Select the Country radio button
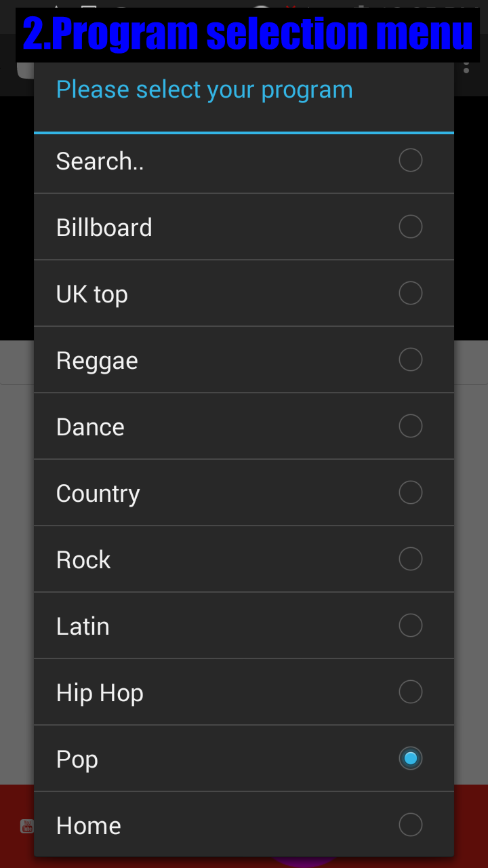Image resolution: width=488 pixels, height=868 pixels. (x=410, y=493)
